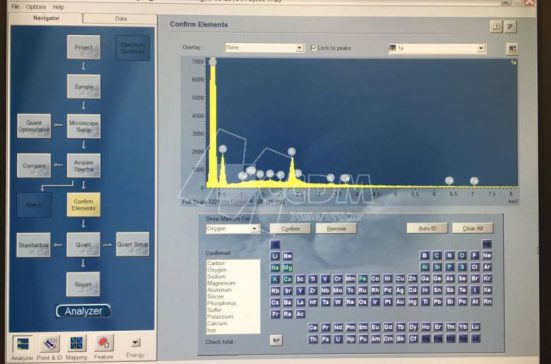The image size is (551, 364).
Task: Click the Auto ID button
Action: 427,228
